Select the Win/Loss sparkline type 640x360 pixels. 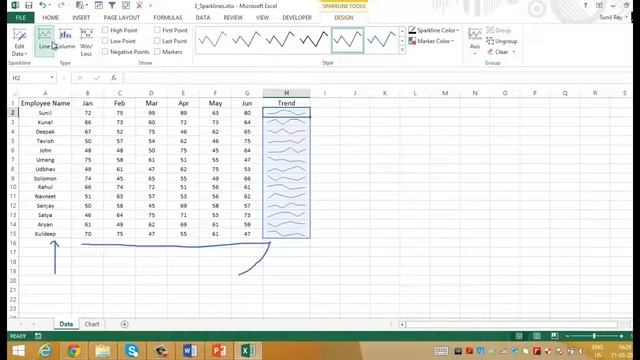86,42
